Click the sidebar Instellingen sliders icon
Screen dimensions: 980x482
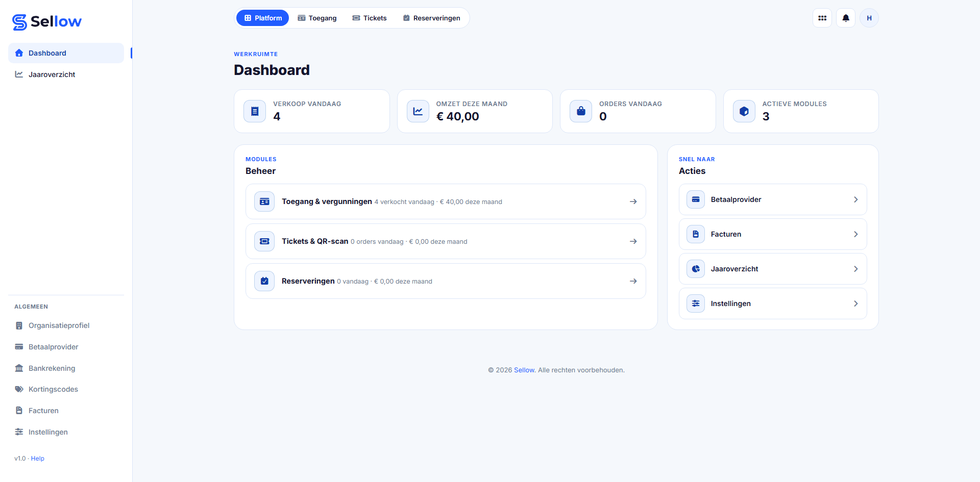point(19,432)
